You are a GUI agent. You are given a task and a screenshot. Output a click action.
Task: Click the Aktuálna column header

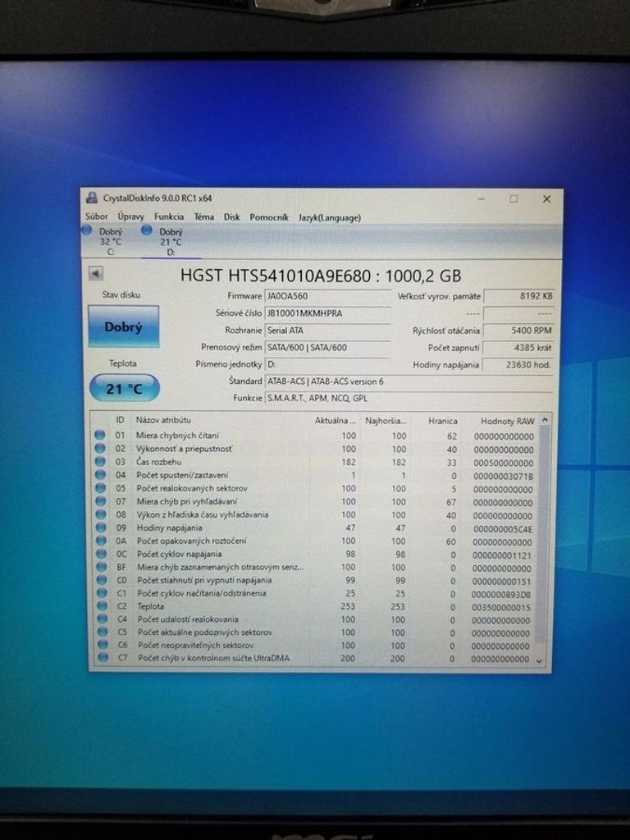335,421
